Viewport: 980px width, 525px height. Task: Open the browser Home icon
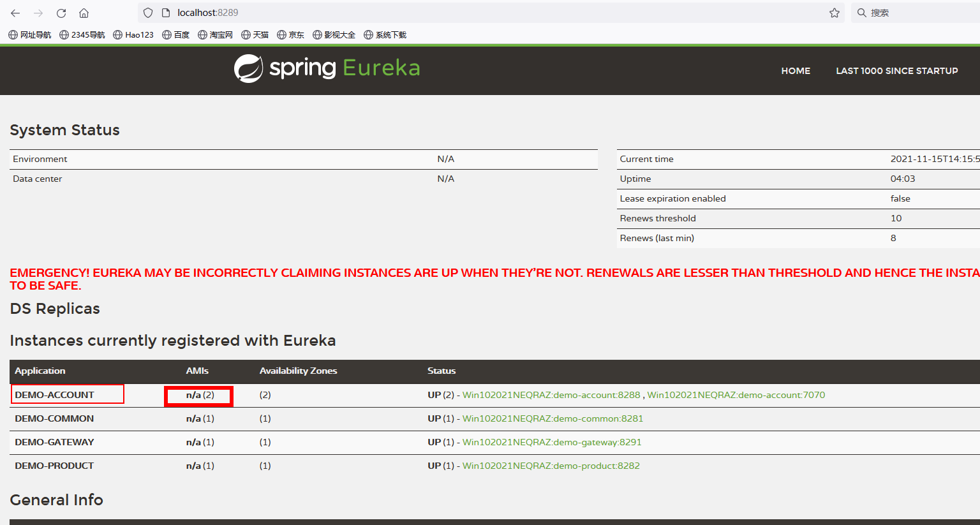click(x=84, y=13)
